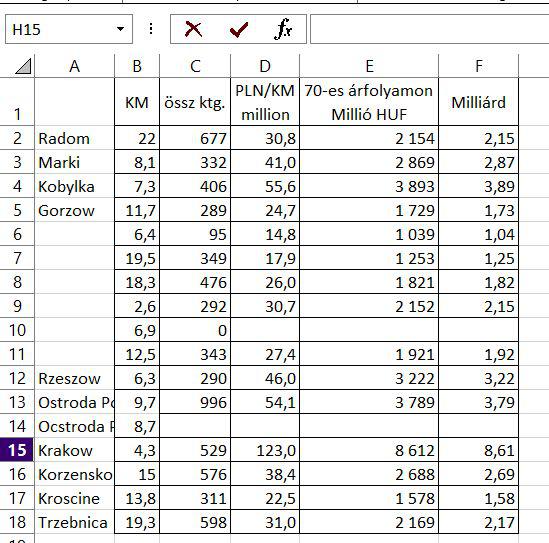Select column A header
Screen dimensions: 549x543
[75, 66]
